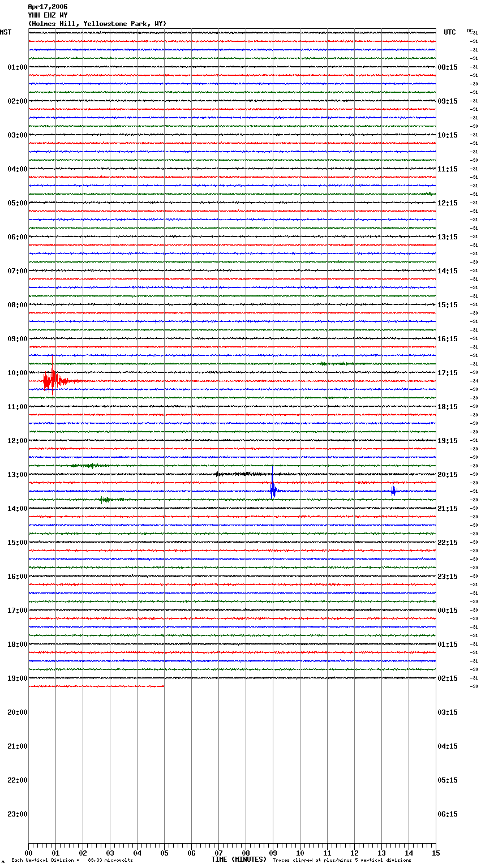
Task: Click minute '13' on the bottom axis
Action: coord(381,853)
